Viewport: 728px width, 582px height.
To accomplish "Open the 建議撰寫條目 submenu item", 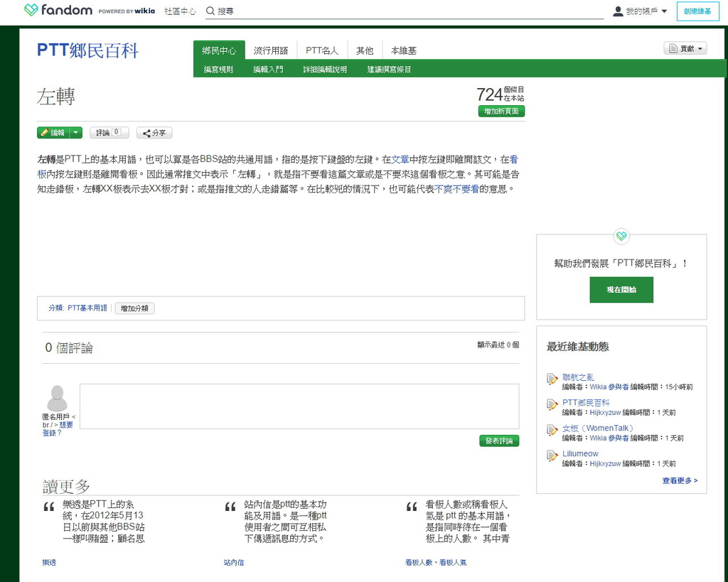I will [x=389, y=70].
